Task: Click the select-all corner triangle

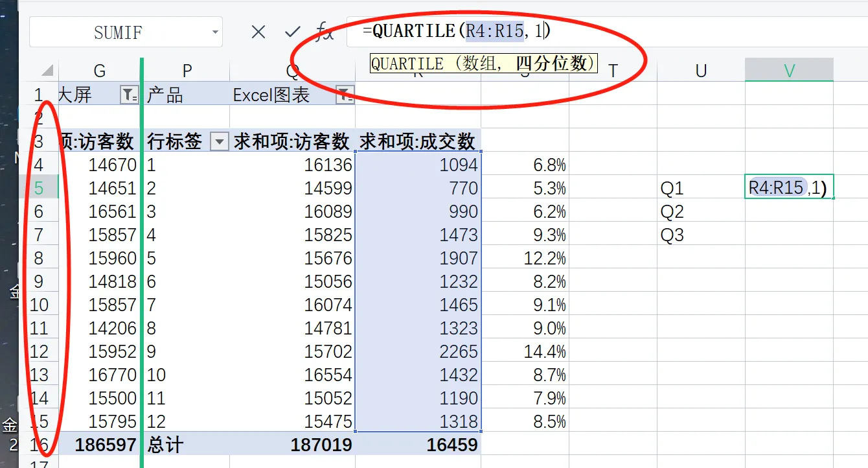Action: [x=47, y=71]
